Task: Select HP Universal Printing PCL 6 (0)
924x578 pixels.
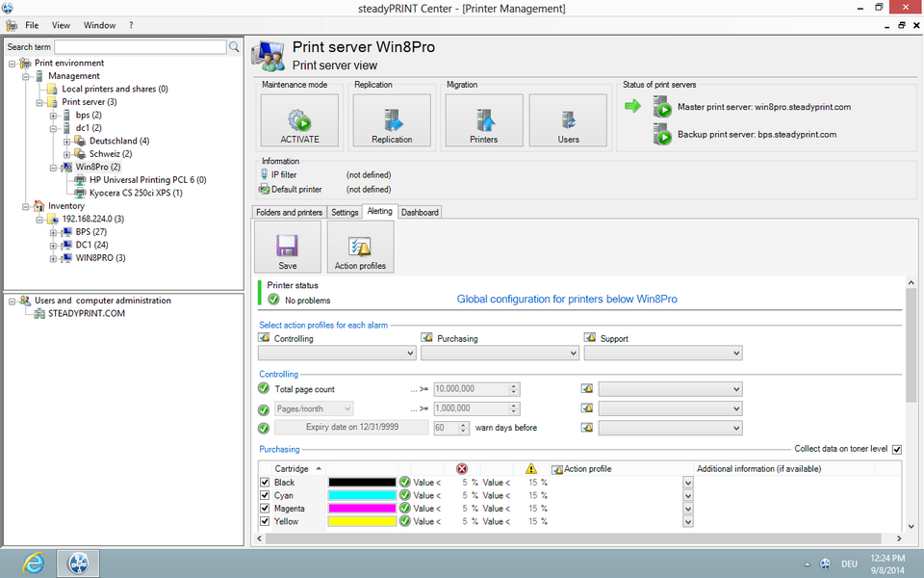Action: (x=148, y=180)
